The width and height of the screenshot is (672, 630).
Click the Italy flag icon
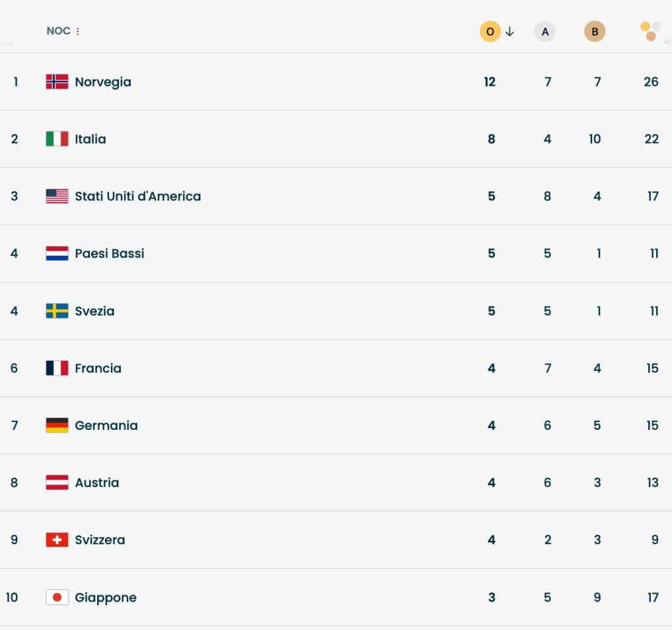tap(57, 139)
